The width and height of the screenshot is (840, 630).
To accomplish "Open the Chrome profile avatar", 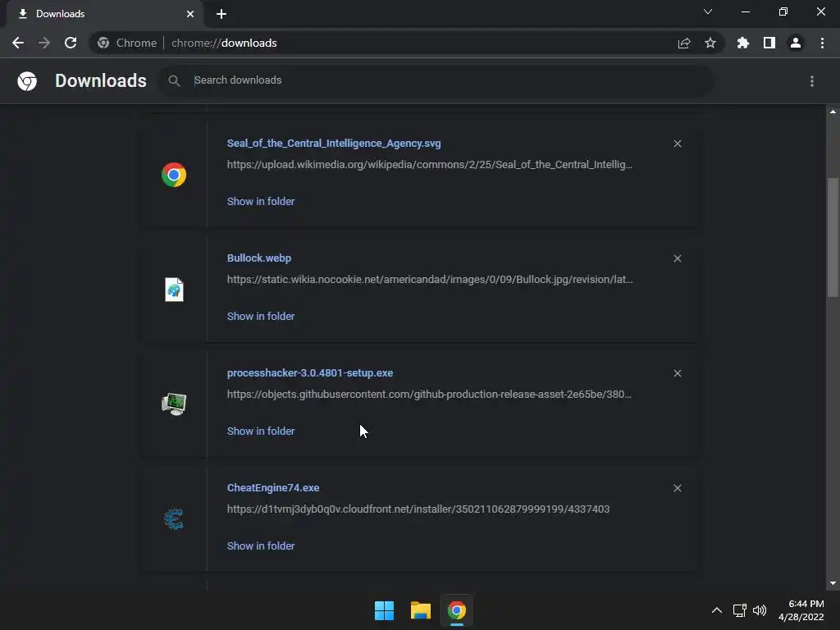I will pyautogui.click(x=796, y=43).
